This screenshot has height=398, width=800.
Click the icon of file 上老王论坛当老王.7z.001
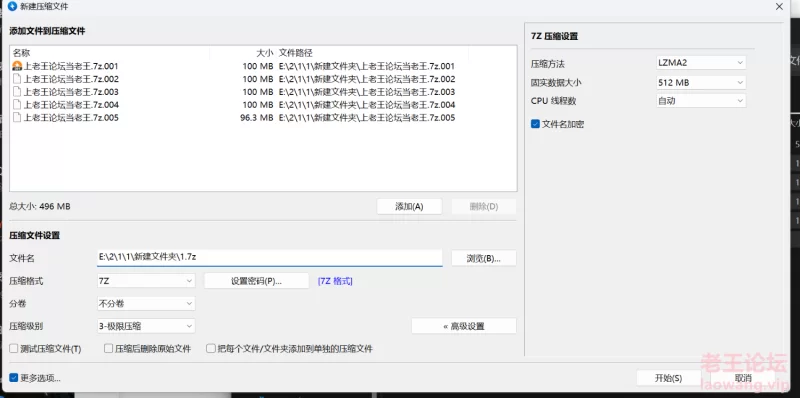17,66
